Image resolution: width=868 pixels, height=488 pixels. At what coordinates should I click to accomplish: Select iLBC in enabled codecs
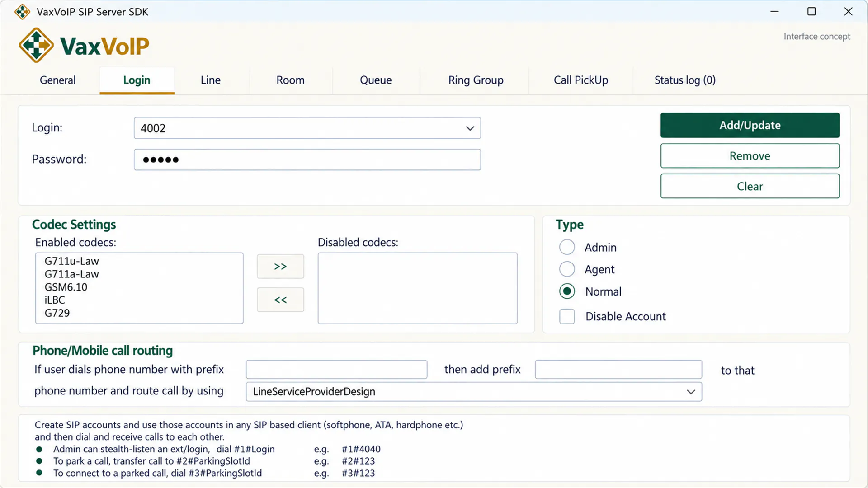[x=55, y=300]
